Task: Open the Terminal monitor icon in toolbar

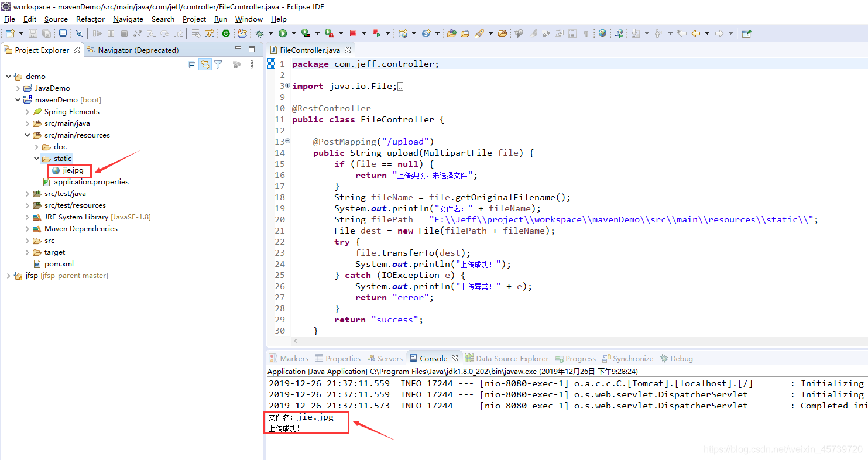Action: [63, 33]
